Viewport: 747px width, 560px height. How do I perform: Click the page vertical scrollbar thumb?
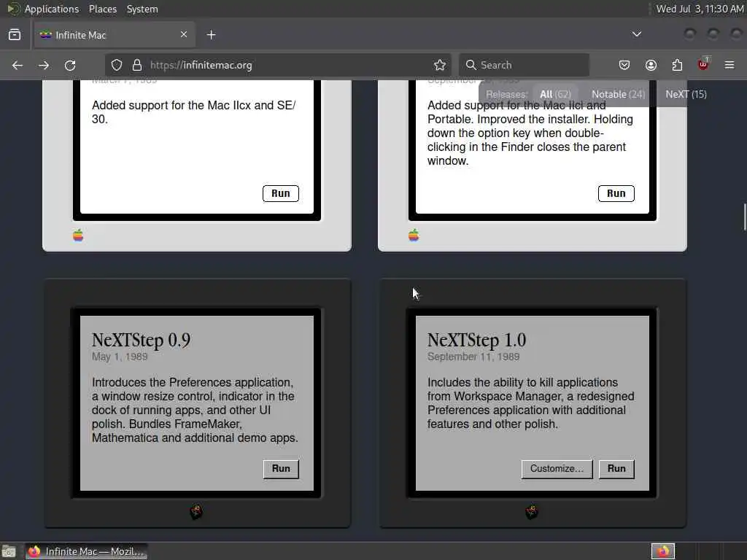[x=745, y=217]
